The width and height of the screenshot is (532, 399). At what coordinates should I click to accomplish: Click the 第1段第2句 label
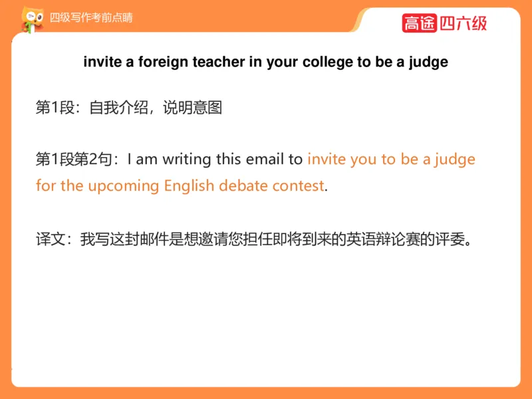(x=74, y=160)
